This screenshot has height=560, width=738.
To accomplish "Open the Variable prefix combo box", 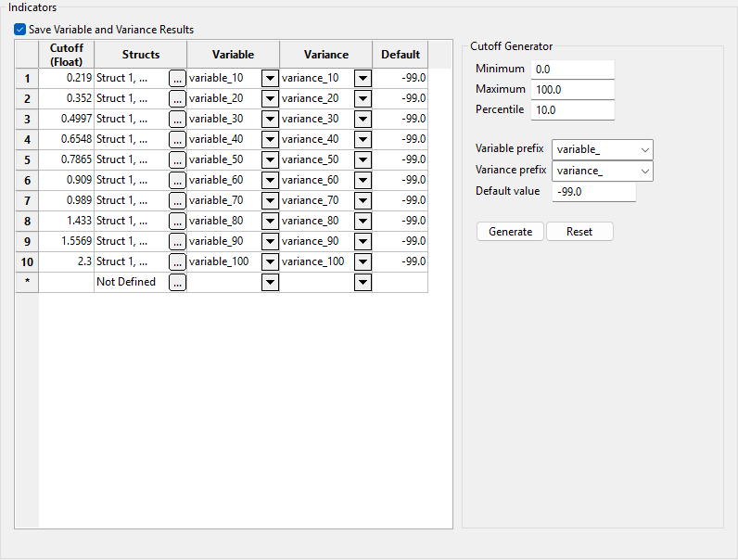I will [602, 149].
